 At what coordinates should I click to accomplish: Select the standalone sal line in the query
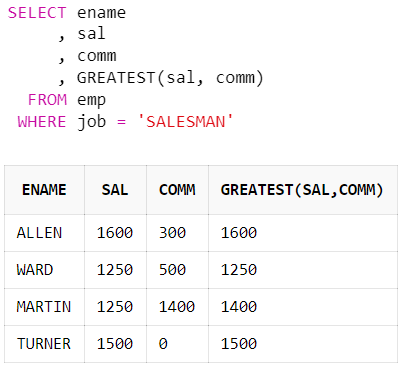[91, 34]
